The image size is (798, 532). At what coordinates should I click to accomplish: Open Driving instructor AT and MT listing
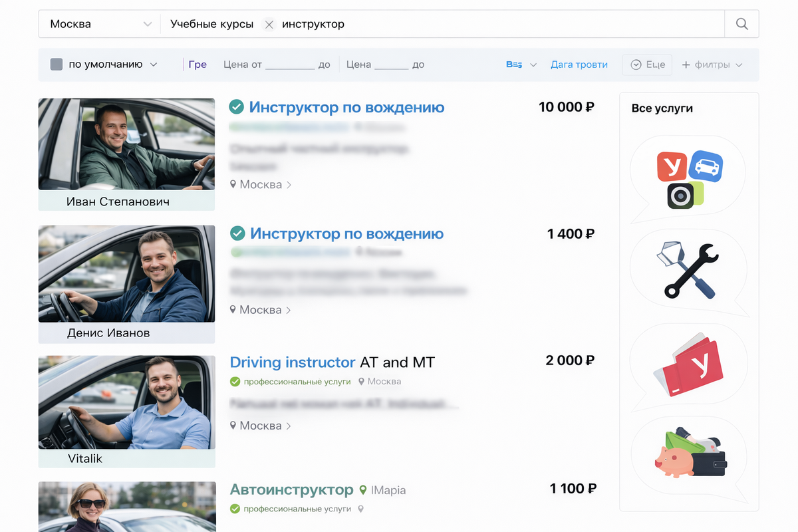[x=332, y=362]
